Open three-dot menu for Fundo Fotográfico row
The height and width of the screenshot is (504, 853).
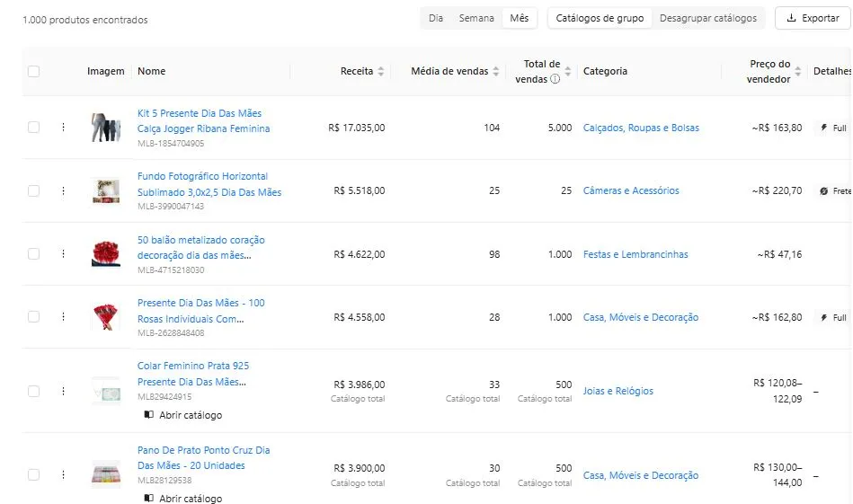(63, 190)
